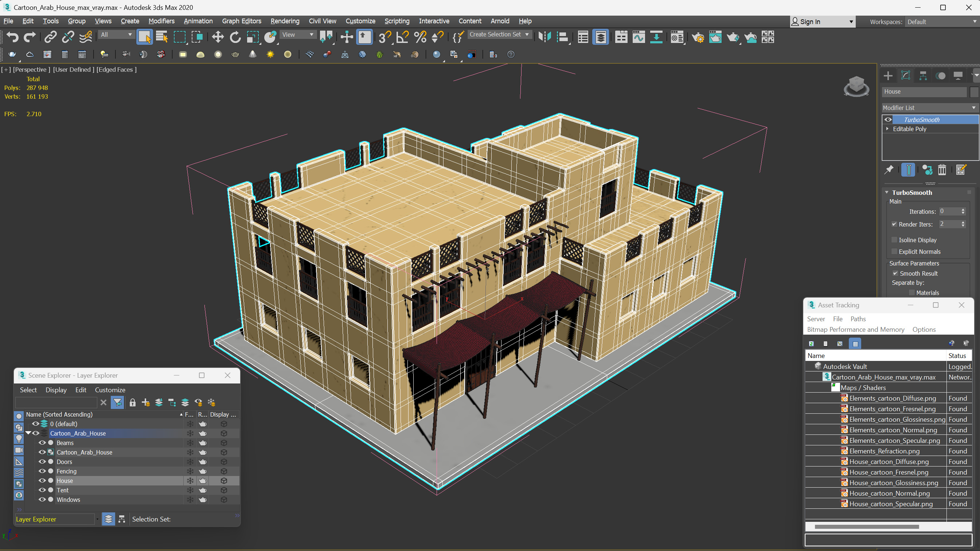Select House_cartoon_Diffuse.png in asset list

click(889, 461)
